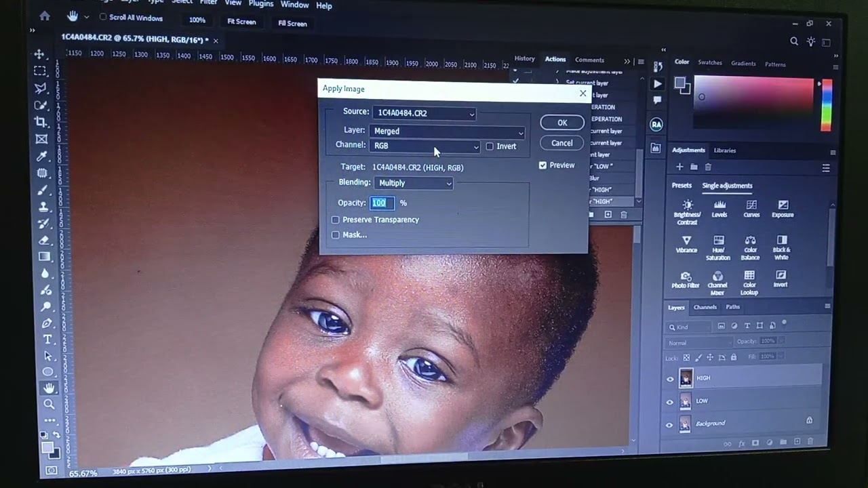
Task: Add a Brightness/Contrast adjustment
Action: click(687, 212)
